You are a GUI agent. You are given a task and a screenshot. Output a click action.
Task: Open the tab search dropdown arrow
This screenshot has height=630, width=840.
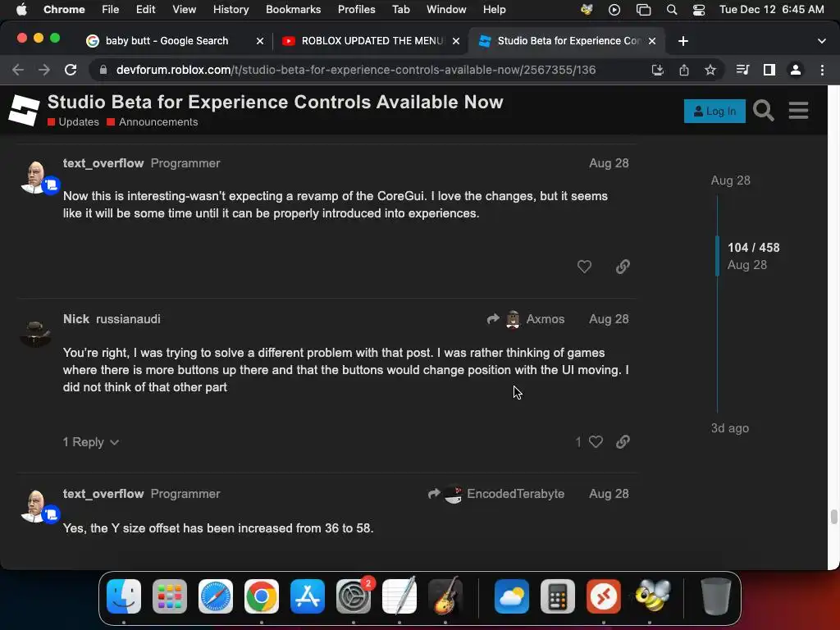[x=821, y=41]
